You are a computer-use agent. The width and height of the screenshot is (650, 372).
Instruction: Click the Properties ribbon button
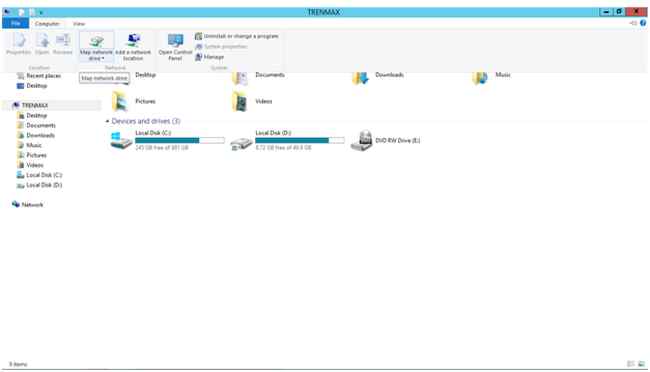pos(19,44)
